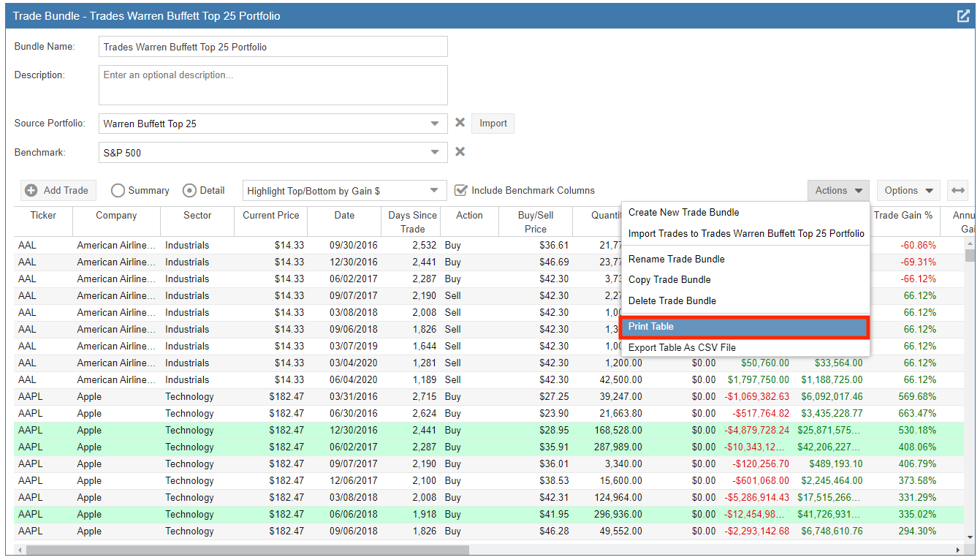Viewport: 980px width, 560px height.
Task: Sort by the Date column header
Action: (344, 221)
